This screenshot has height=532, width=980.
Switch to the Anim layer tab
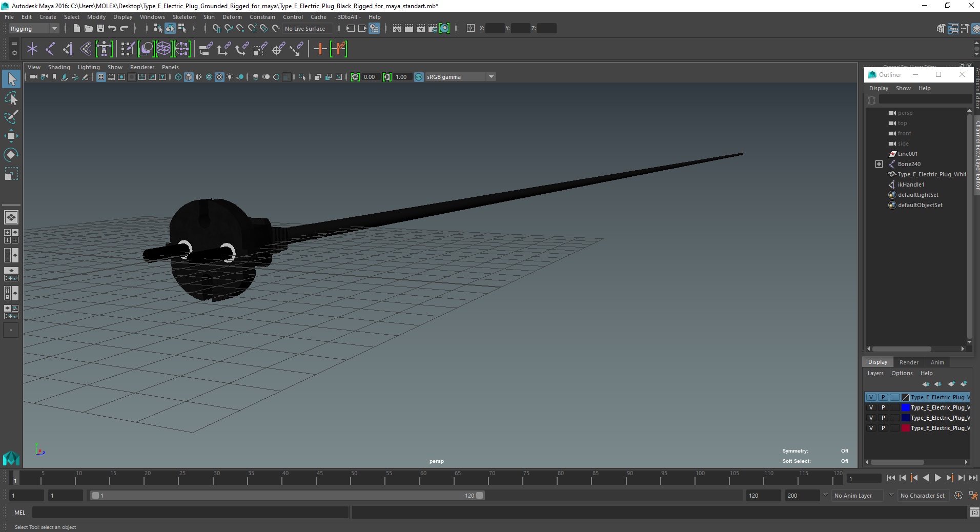pos(937,362)
